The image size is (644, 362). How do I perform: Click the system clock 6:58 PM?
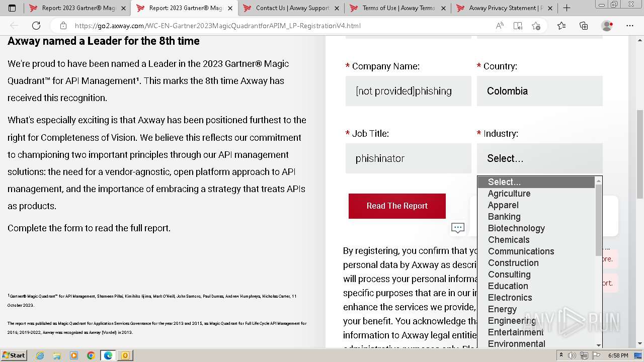pos(618,355)
